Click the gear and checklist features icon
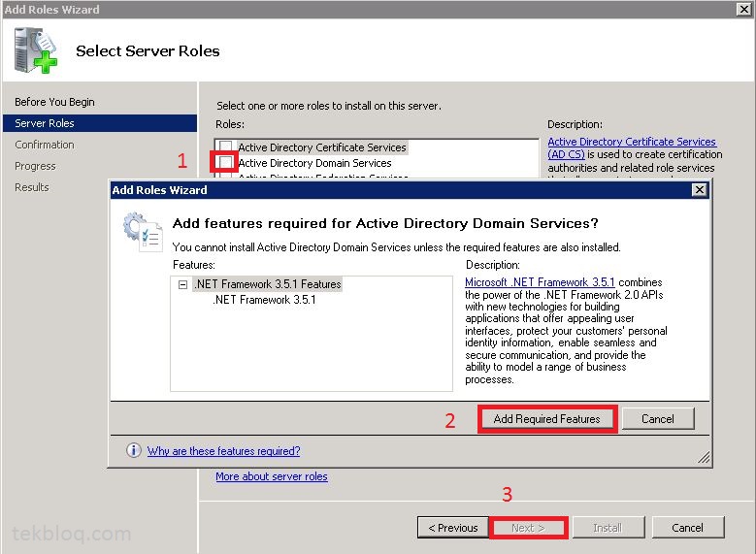The height and width of the screenshot is (554, 756). [144, 232]
